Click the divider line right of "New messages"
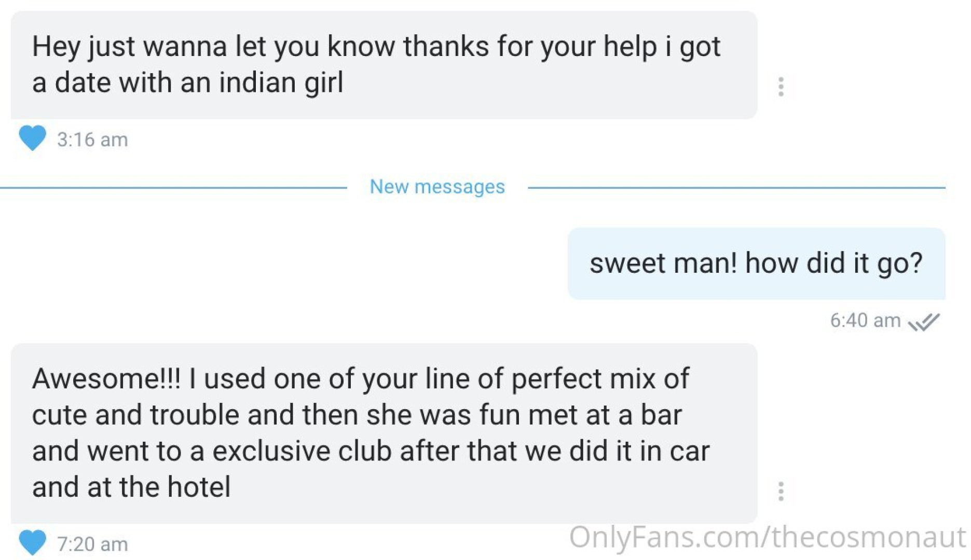The width and height of the screenshot is (971, 560). [x=736, y=187]
